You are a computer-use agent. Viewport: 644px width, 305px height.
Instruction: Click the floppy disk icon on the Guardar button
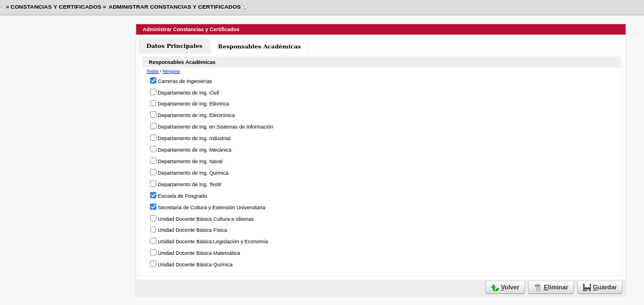click(x=587, y=288)
